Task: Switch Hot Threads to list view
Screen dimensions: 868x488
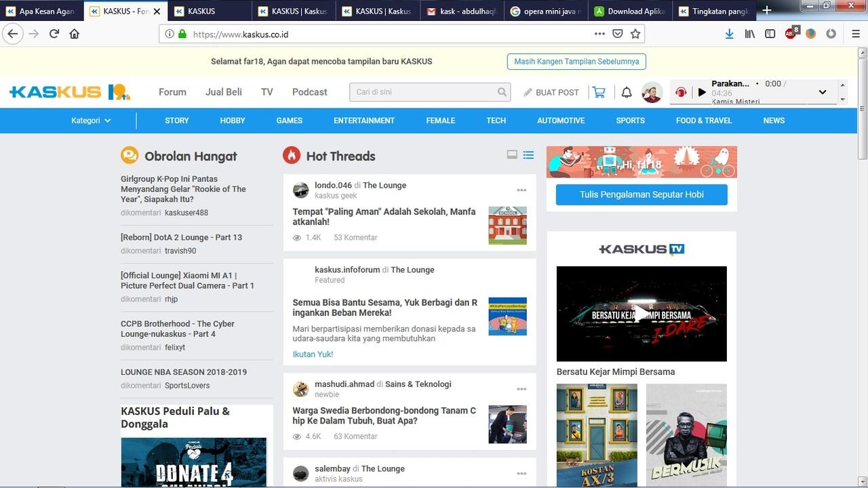Action: coord(528,155)
